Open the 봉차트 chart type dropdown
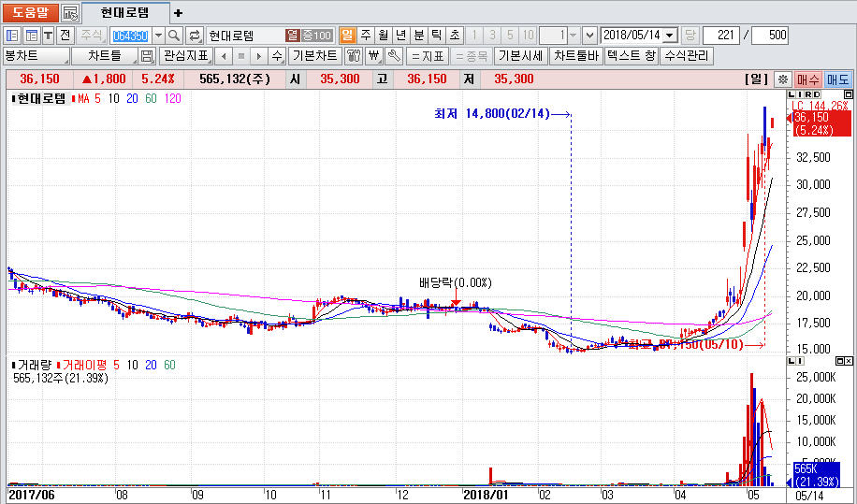This screenshot has height=504, width=857. pos(36,56)
